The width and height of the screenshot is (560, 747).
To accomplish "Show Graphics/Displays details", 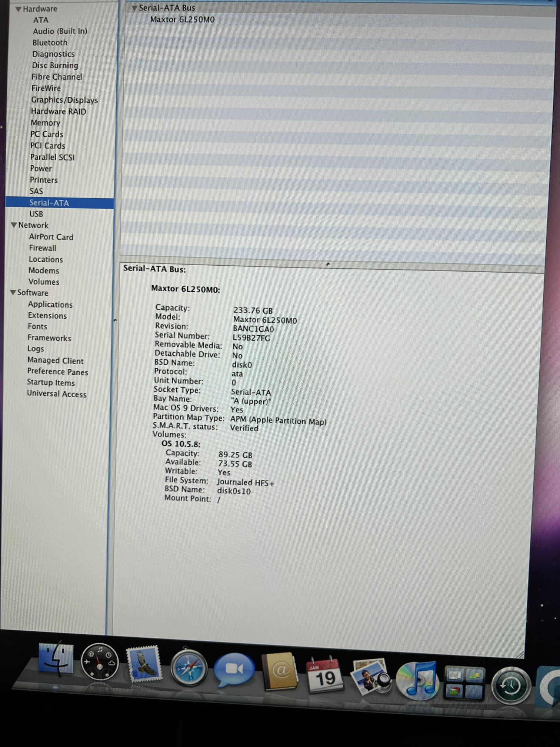I will coord(64,100).
